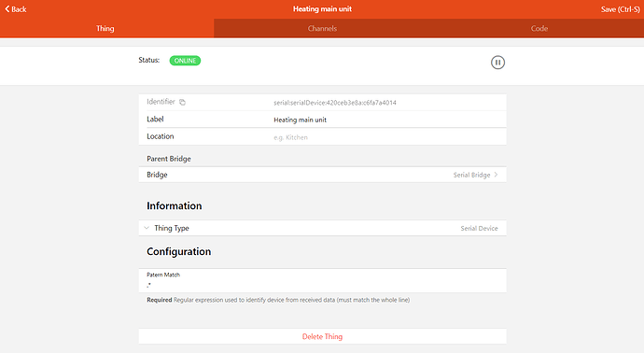Switch to the Thing tab
This screenshot has height=353, width=644.
(x=105, y=28)
